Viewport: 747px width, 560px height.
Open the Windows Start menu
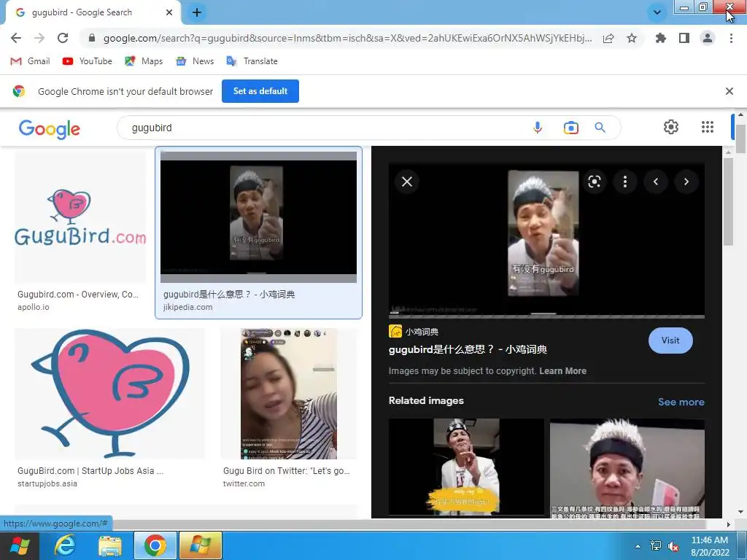pos(20,545)
